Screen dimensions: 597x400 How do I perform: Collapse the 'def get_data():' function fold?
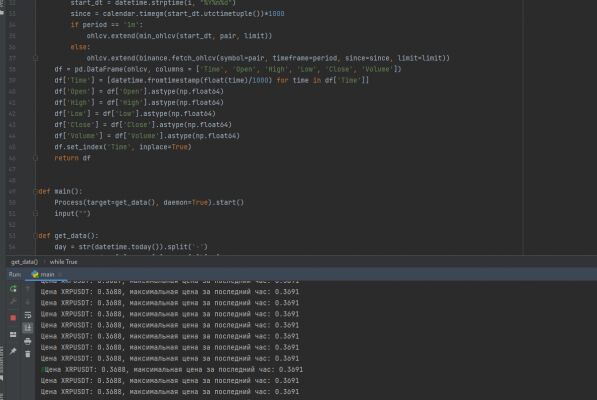point(35,236)
